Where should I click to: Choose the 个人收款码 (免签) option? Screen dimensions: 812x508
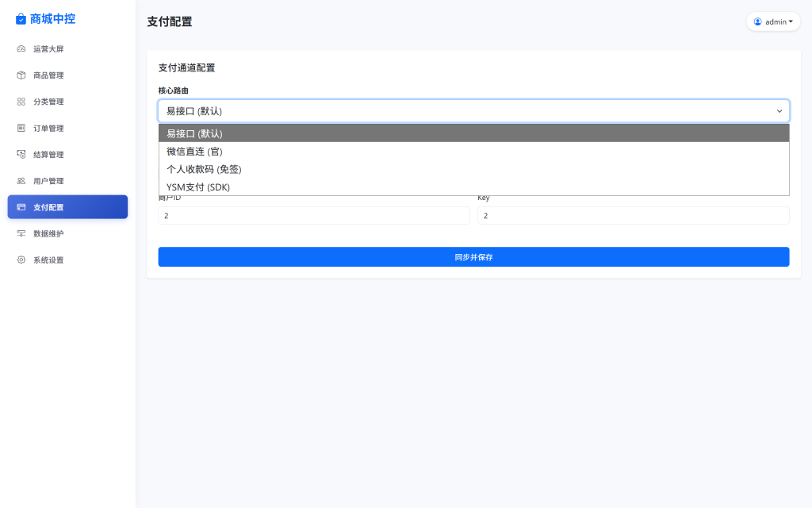204,169
